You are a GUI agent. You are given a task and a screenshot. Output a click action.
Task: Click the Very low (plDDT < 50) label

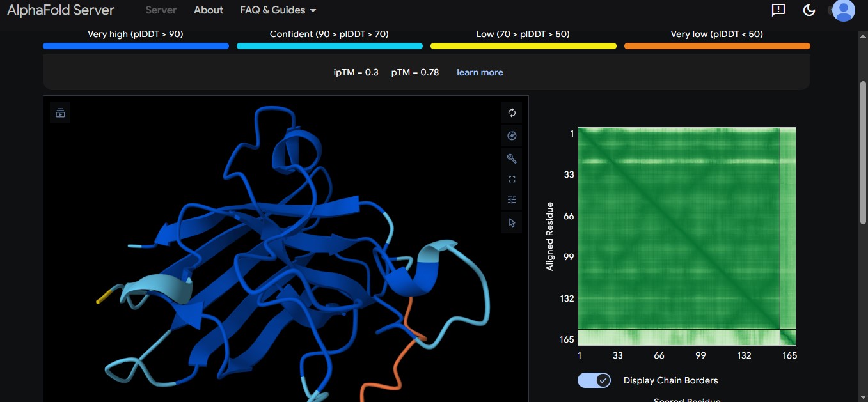pos(717,34)
